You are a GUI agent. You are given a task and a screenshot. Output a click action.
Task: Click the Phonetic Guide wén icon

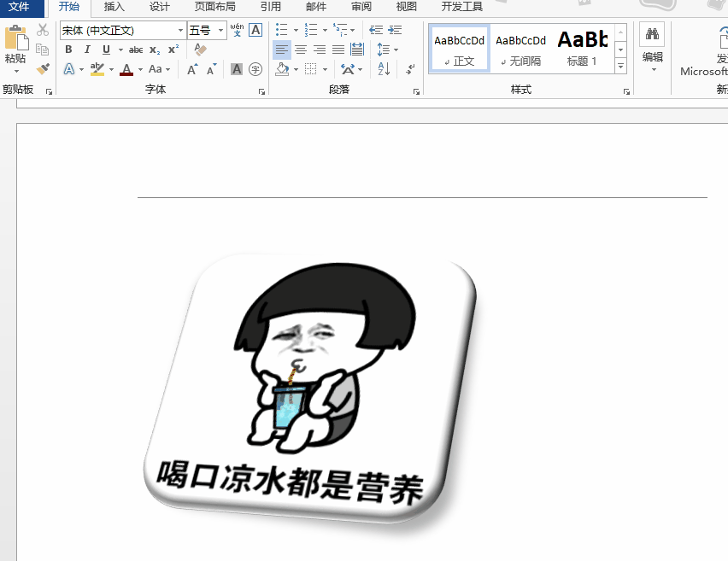237,30
